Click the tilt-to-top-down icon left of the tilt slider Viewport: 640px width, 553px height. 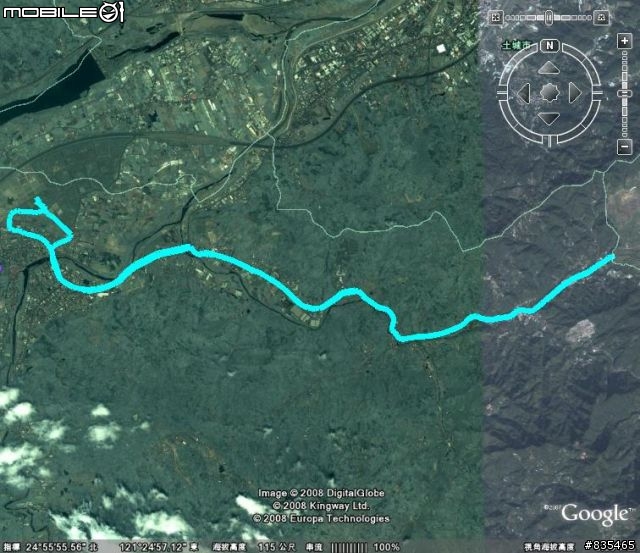[496, 18]
